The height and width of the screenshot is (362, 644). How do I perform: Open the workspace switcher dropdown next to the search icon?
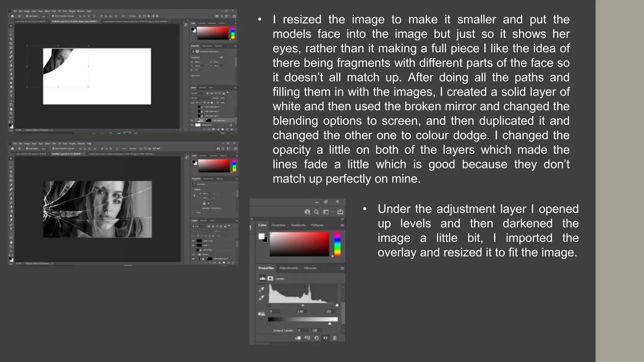pyautogui.click(x=327, y=212)
